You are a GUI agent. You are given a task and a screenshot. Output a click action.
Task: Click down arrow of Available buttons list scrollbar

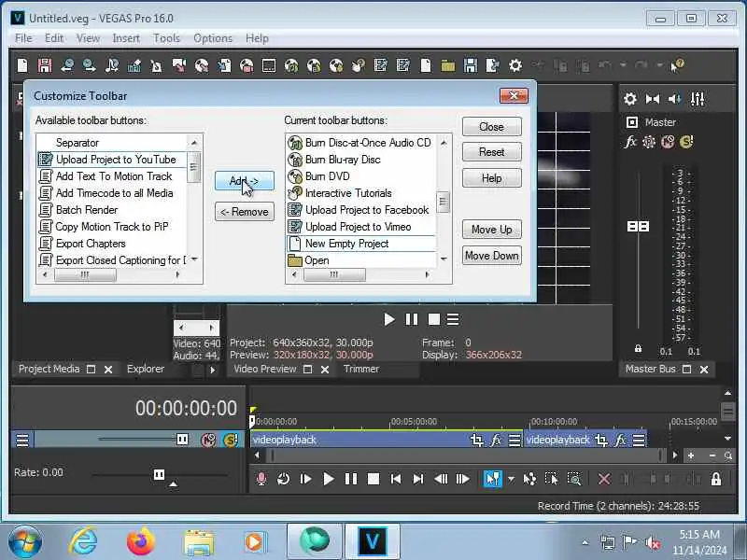tap(194, 260)
